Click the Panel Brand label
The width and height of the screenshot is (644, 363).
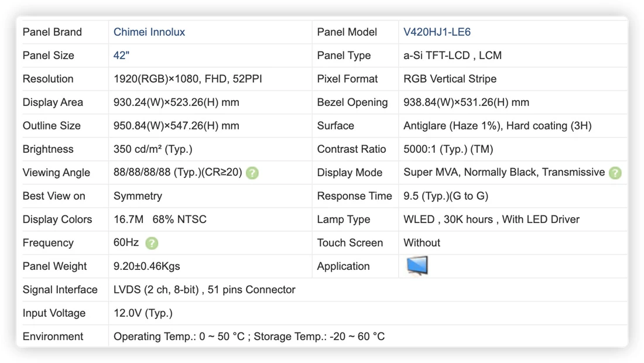pos(52,32)
